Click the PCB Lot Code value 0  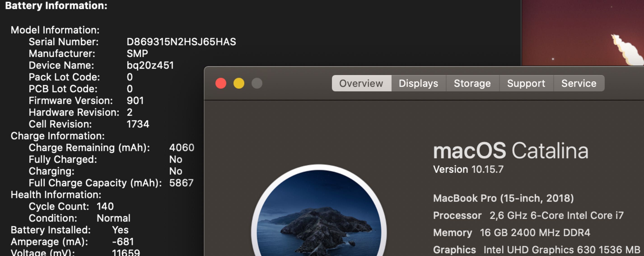click(x=130, y=89)
